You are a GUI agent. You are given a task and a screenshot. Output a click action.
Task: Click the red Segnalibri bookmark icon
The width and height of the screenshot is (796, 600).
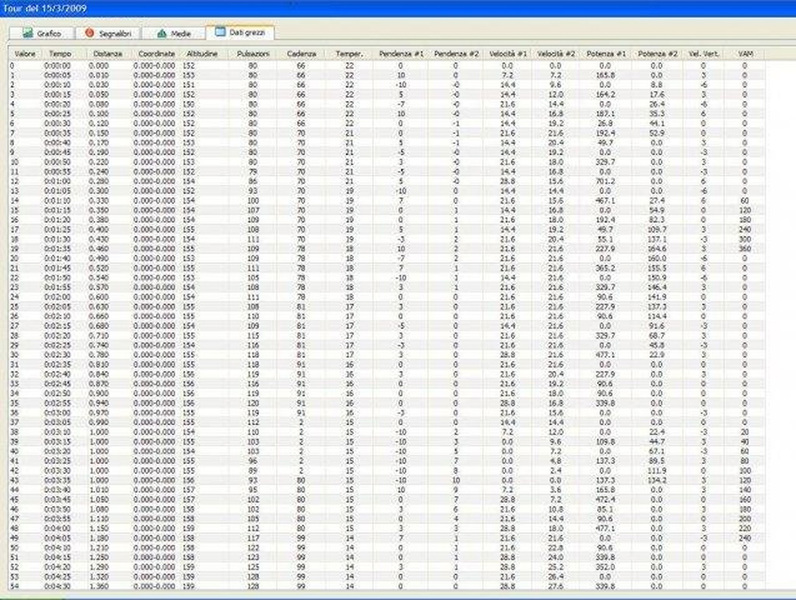pos(90,32)
